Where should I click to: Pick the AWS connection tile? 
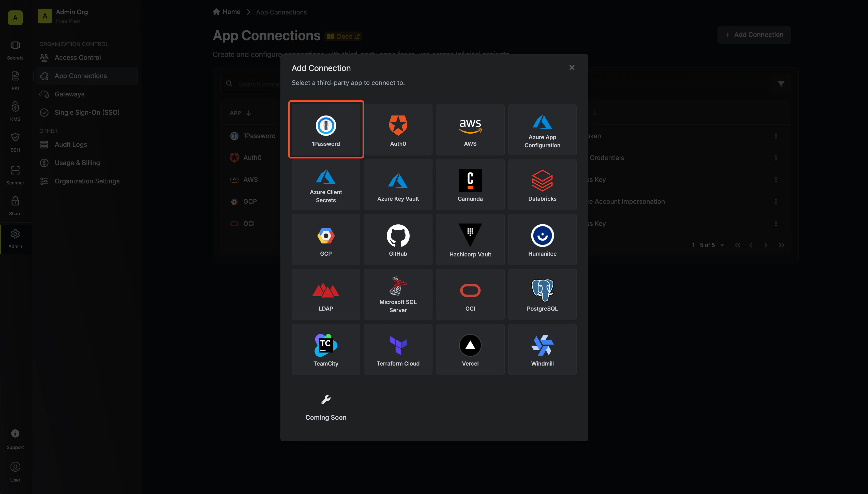point(470,129)
